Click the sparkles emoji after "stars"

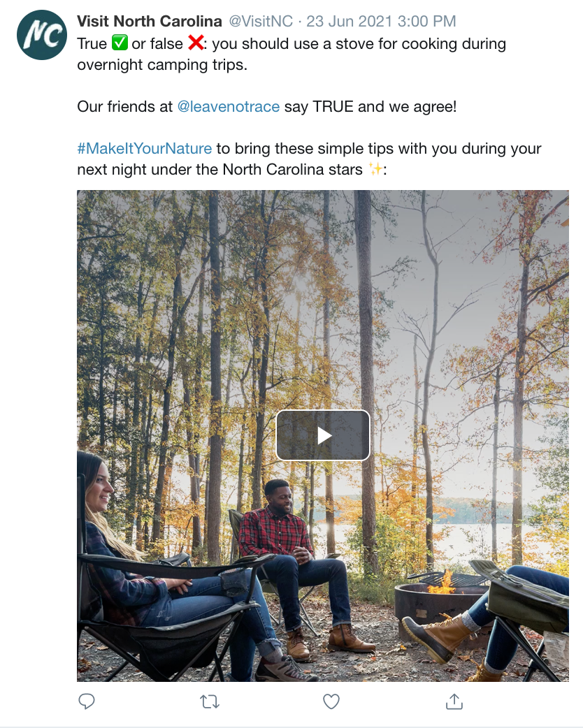[x=375, y=170]
